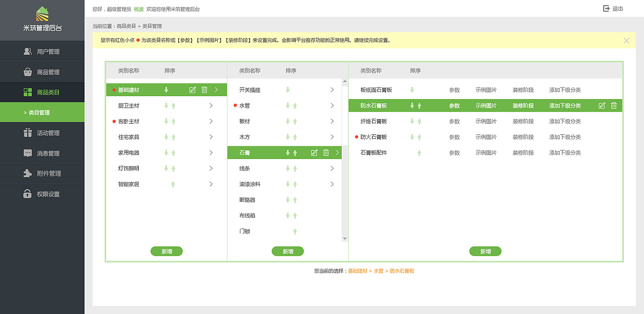
Task: Click 新增 button in second column
Action: pos(288,252)
